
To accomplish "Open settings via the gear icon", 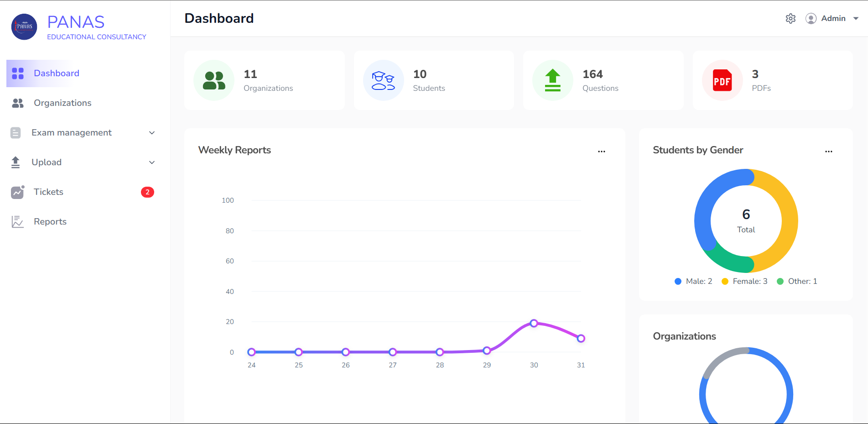I will click(790, 19).
